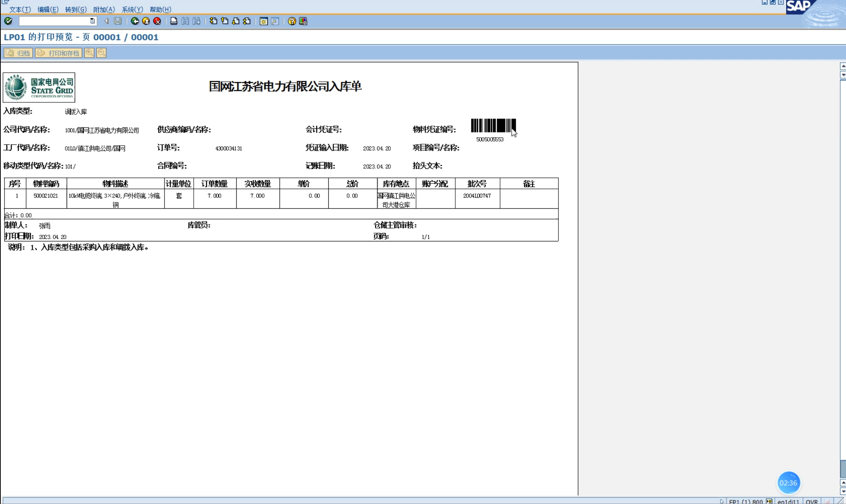Image resolution: width=846 pixels, height=504 pixels.
Task: Click the green Enter checkmark icon
Action: pos(8,21)
